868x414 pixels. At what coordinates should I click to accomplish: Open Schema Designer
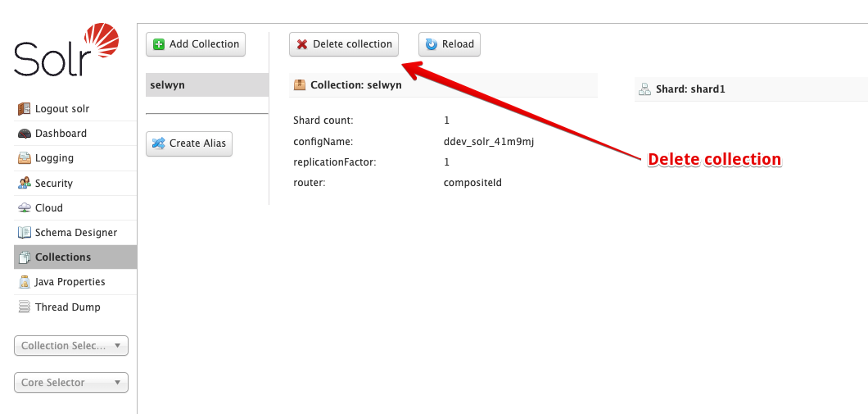[75, 232]
